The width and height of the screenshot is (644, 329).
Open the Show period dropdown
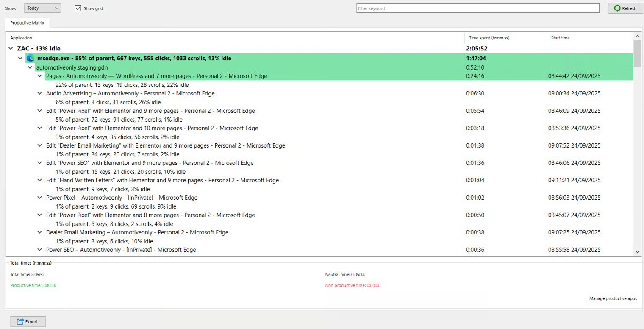[x=42, y=8]
